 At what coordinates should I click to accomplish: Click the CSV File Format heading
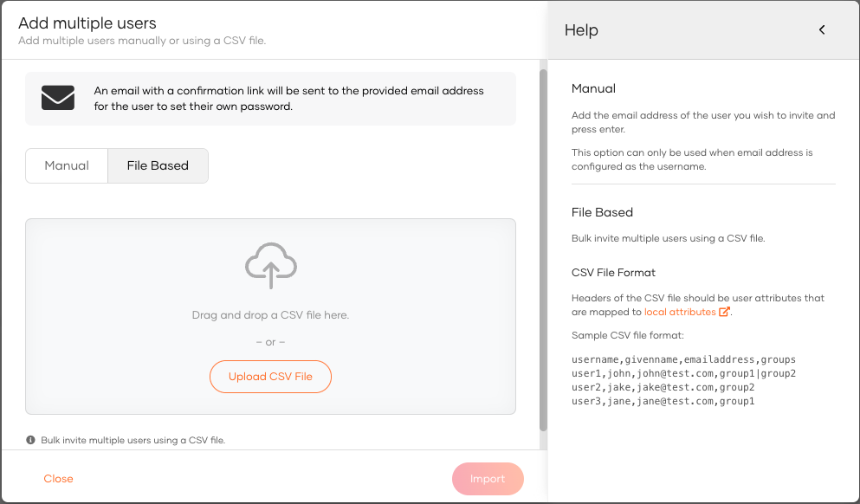[x=613, y=273]
